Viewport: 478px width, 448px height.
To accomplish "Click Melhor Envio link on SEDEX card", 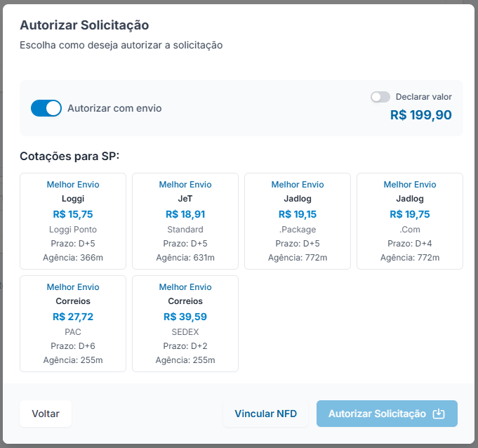I will coord(185,287).
